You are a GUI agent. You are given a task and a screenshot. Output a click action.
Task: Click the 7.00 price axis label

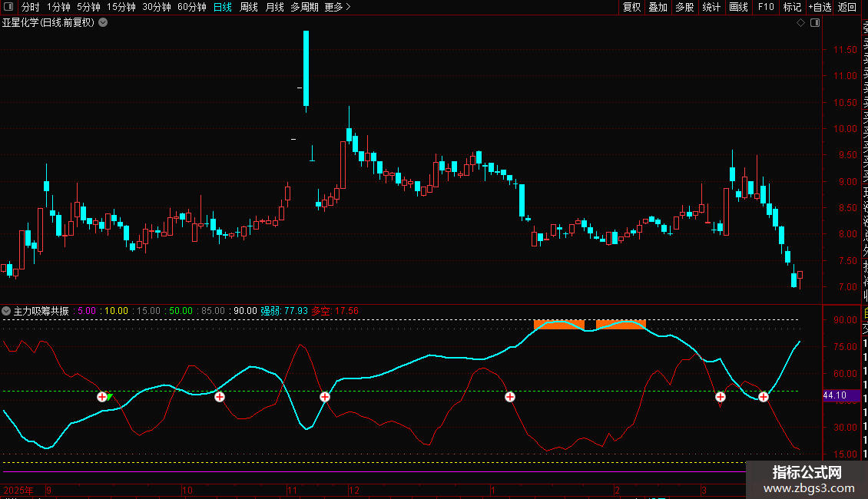click(x=847, y=287)
